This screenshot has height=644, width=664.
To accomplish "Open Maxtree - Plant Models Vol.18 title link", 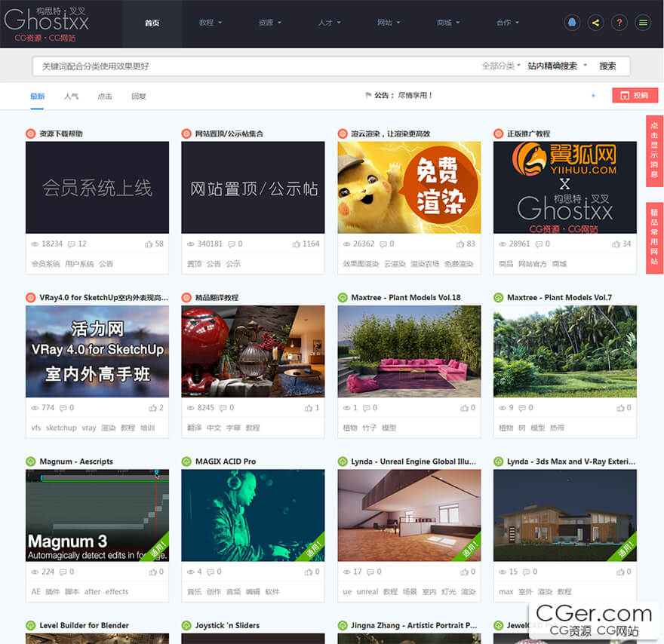I will [x=406, y=298].
